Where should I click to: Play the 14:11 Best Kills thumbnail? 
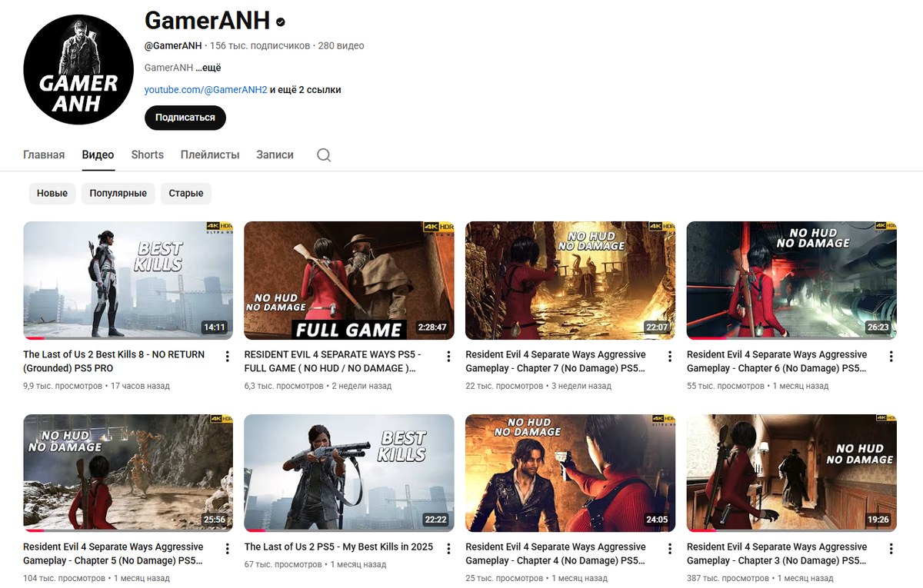point(128,281)
